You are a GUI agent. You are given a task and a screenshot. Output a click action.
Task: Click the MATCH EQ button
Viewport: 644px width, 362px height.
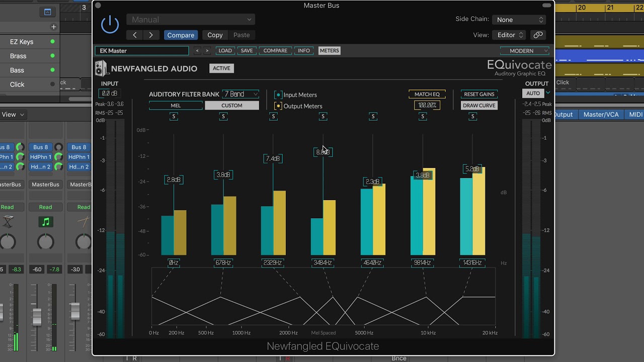[427, 94]
